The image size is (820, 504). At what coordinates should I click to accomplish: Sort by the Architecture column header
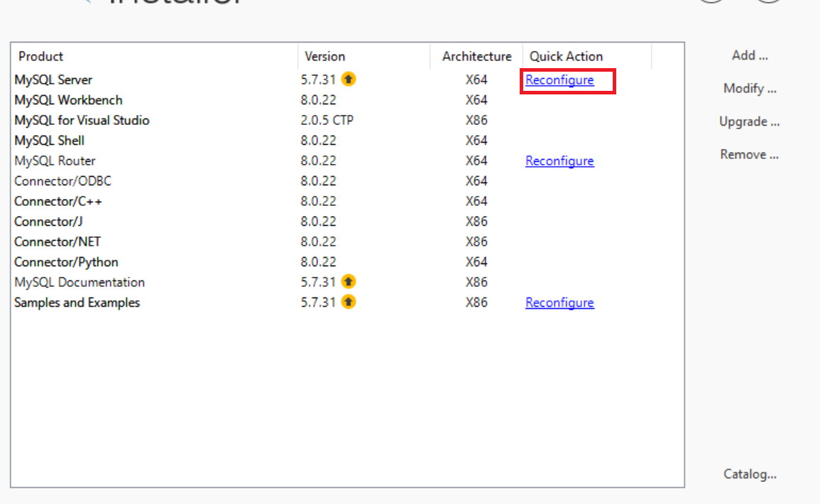pyautogui.click(x=476, y=56)
